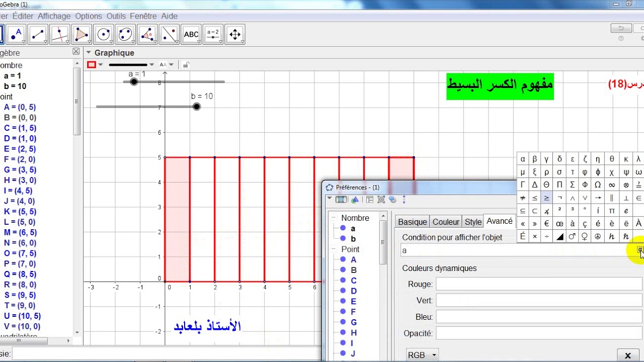644x362 pixels.
Task: Open the Affichage menu
Action: pyautogui.click(x=54, y=16)
